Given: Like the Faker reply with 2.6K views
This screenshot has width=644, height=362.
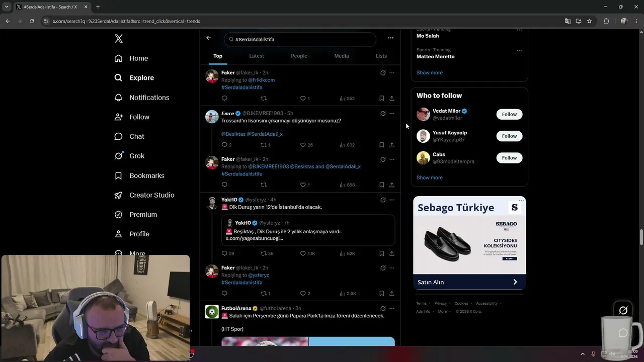Looking at the screenshot, I should point(305,294).
